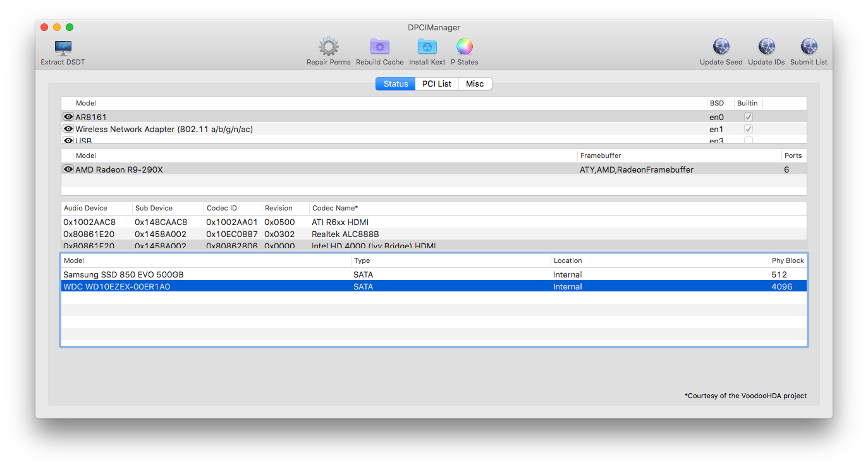Click the green zoom window button
The height and width of the screenshot is (469, 868).
point(70,27)
